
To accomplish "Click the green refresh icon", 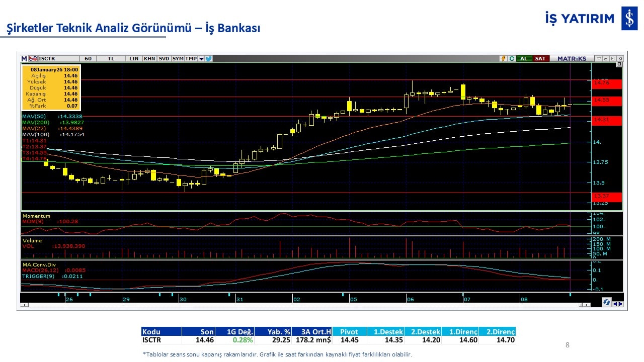I will coord(511,59).
